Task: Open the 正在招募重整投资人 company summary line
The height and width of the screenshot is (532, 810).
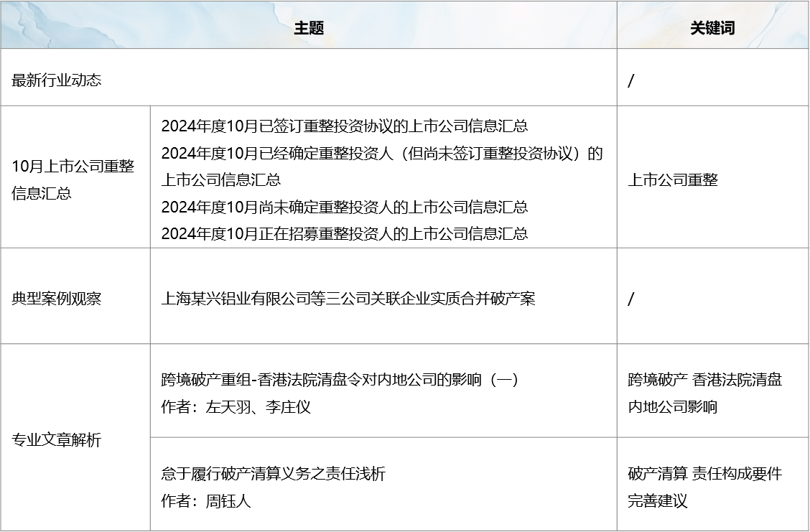Action: pos(344,233)
